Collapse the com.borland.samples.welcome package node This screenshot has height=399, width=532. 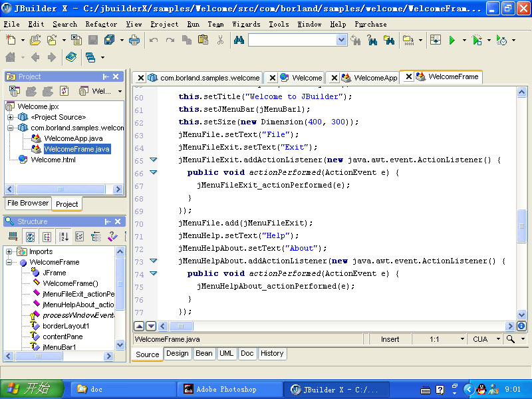(11, 128)
